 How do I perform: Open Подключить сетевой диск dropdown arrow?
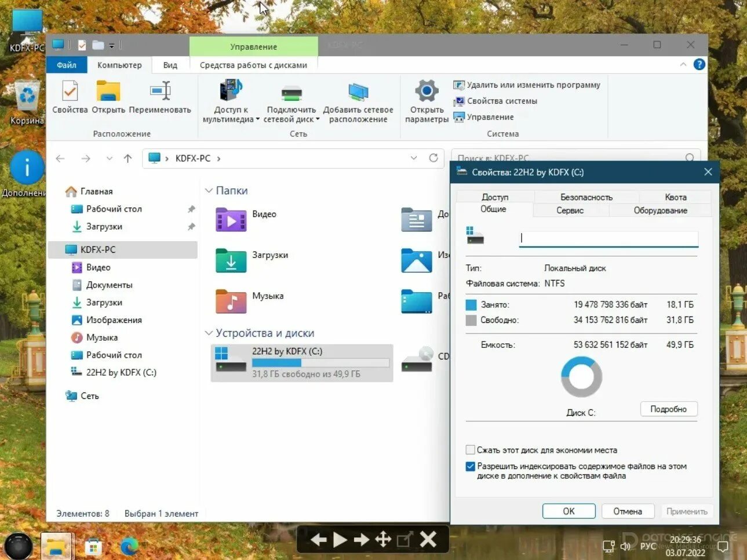(x=318, y=119)
